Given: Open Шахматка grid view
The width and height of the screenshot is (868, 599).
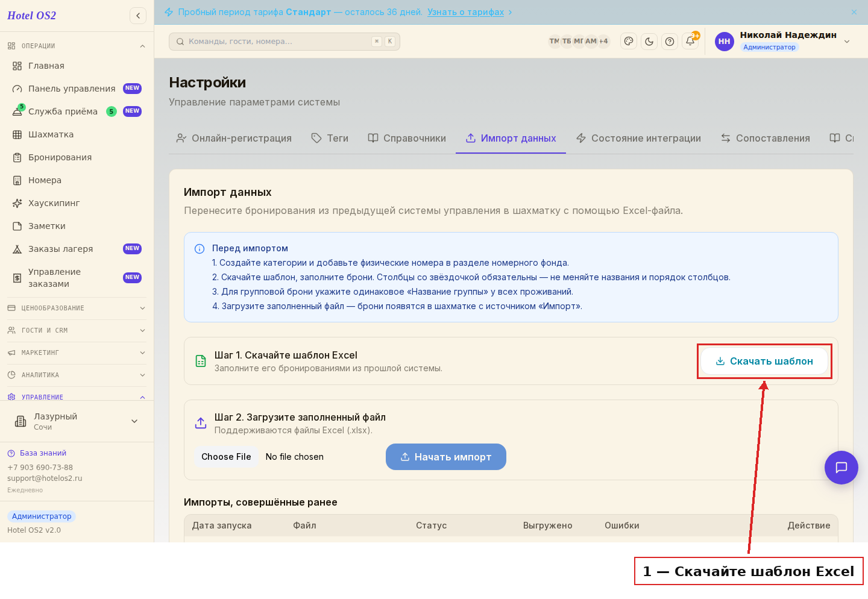Looking at the screenshot, I should [x=77, y=134].
